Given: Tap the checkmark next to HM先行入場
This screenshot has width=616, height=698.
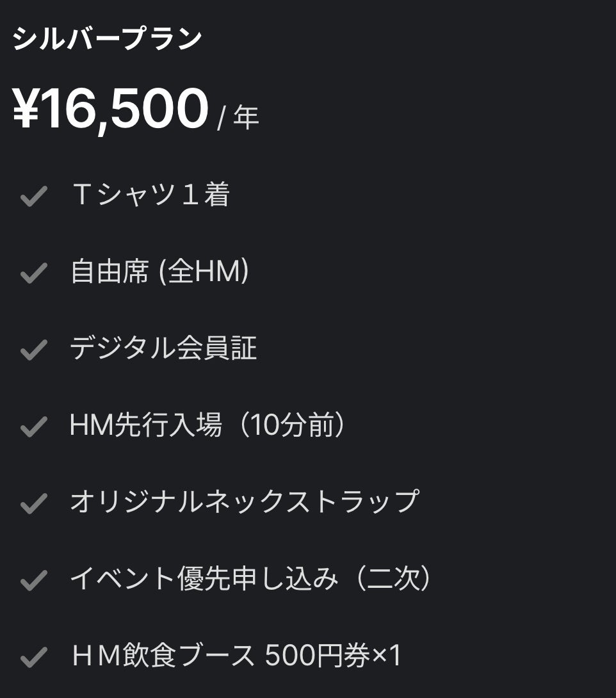Looking at the screenshot, I should click(33, 426).
